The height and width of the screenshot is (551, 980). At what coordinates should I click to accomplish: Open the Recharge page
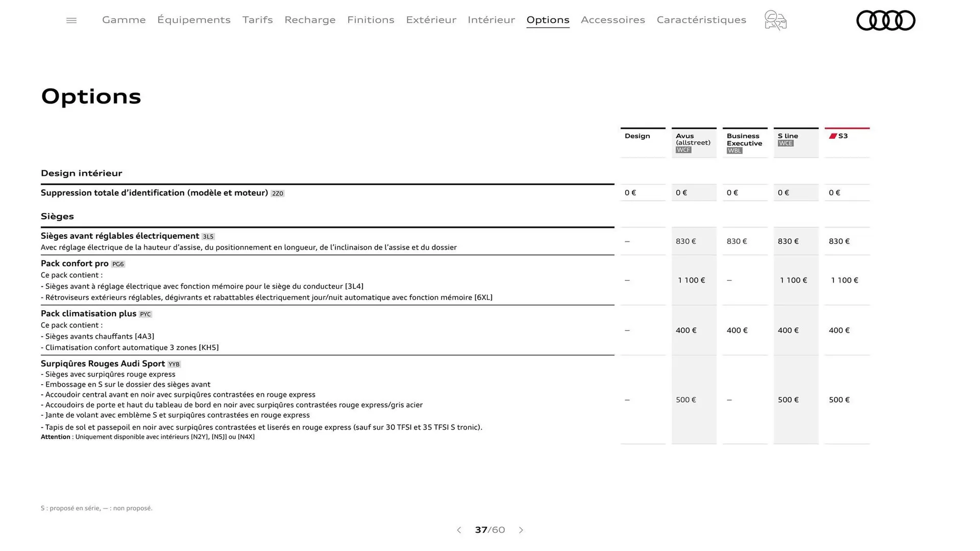coord(310,20)
